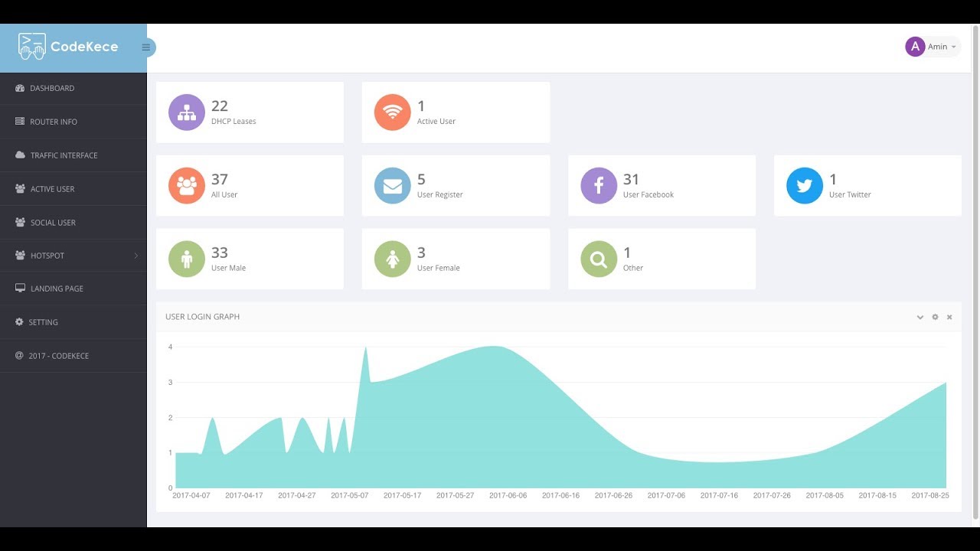This screenshot has height=551, width=980.
Task: Click the Setting gear icon in sidebar
Action: [x=19, y=322]
